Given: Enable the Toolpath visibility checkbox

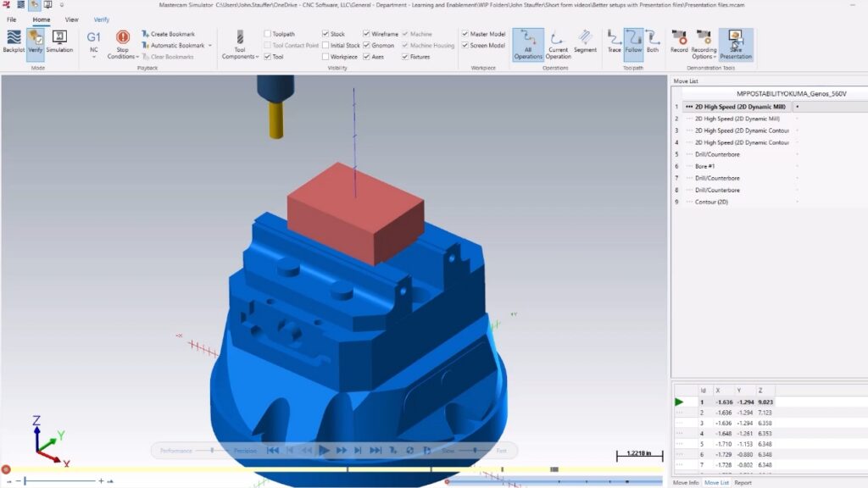Looking at the screenshot, I should click(267, 33).
